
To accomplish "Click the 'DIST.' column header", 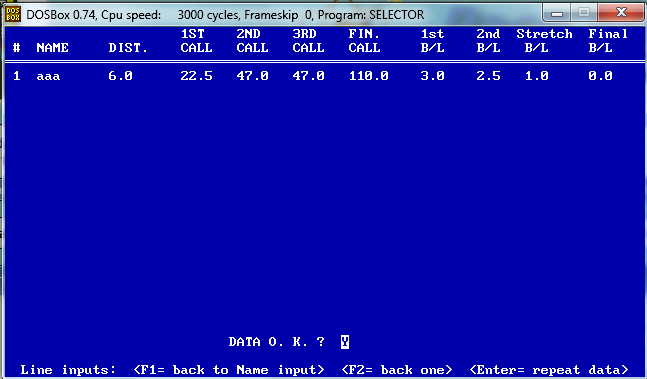I will click(128, 48).
